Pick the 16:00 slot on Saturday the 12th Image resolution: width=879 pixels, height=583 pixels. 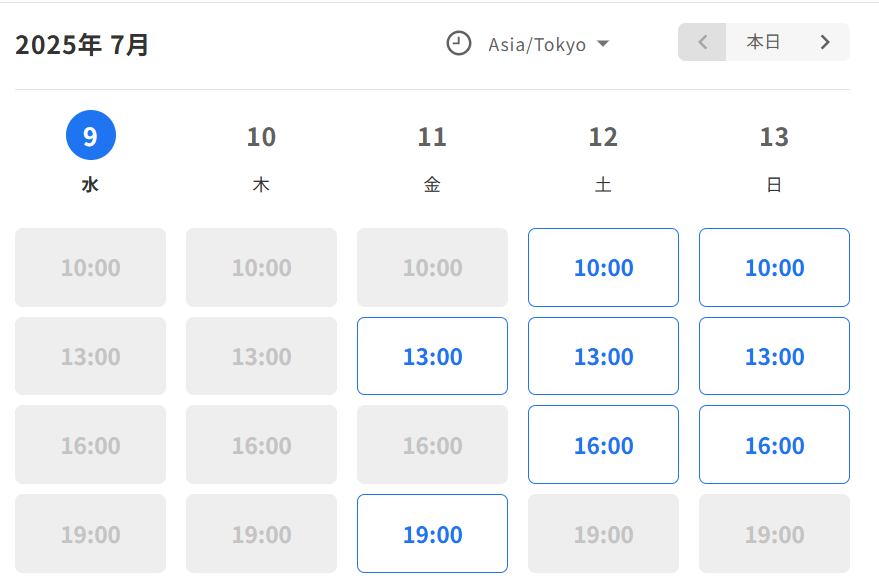pos(603,445)
